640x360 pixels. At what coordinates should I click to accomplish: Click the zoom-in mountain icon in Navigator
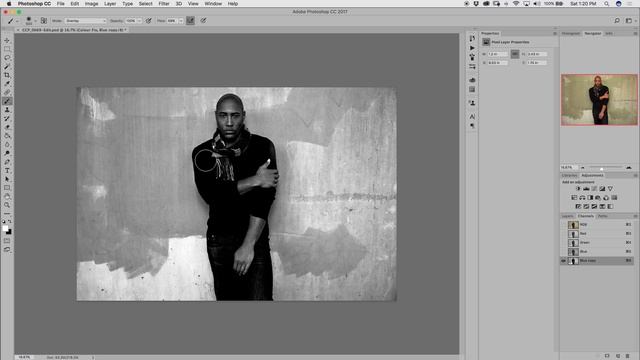click(x=629, y=167)
